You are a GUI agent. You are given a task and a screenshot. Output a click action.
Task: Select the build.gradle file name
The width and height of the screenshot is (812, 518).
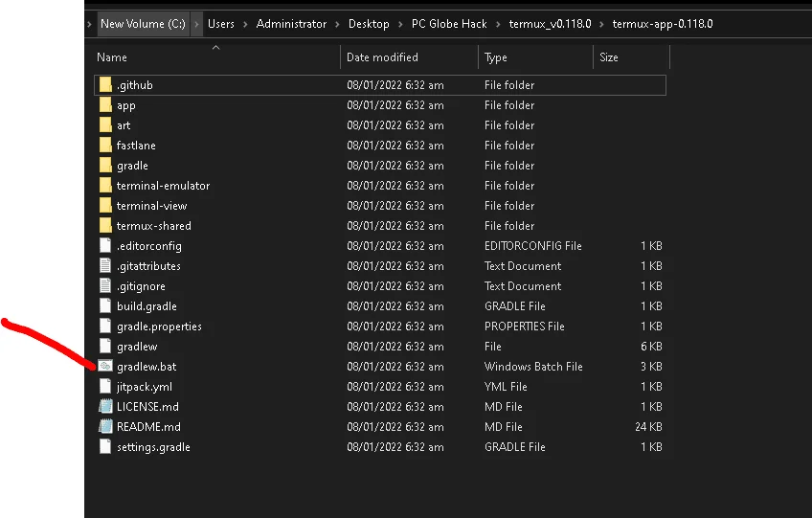[147, 306]
